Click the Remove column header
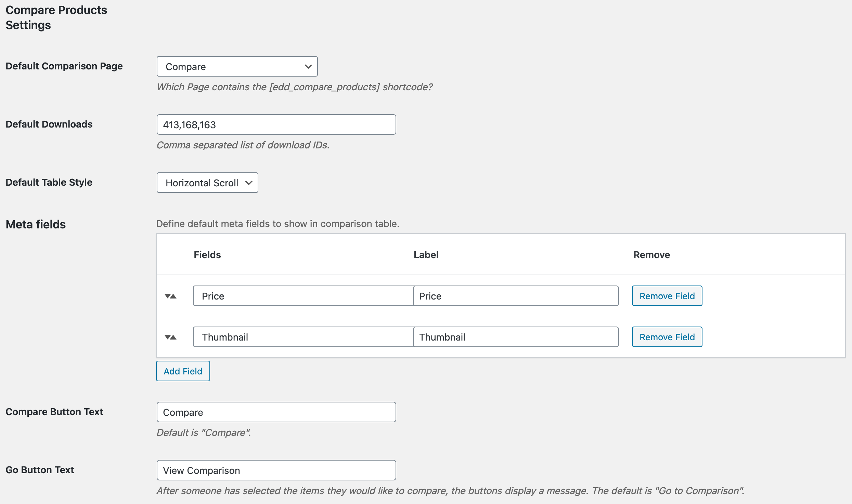The width and height of the screenshot is (852, 504). [x=651, y=255]
